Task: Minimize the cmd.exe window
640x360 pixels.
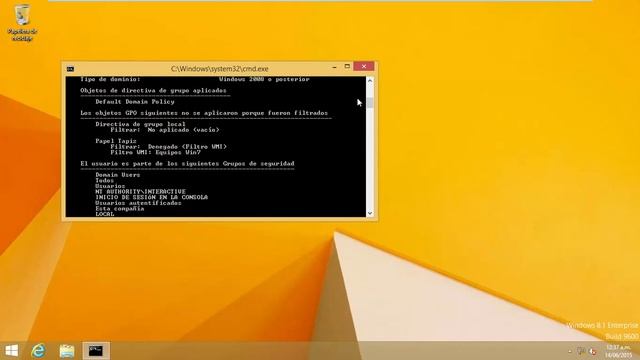Action: [335, 67]
